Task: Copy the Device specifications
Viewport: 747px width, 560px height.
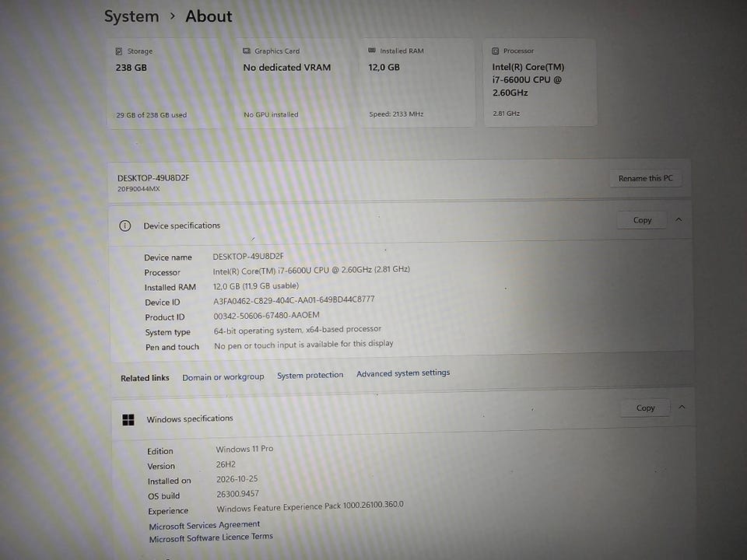Action: [642, 220]
